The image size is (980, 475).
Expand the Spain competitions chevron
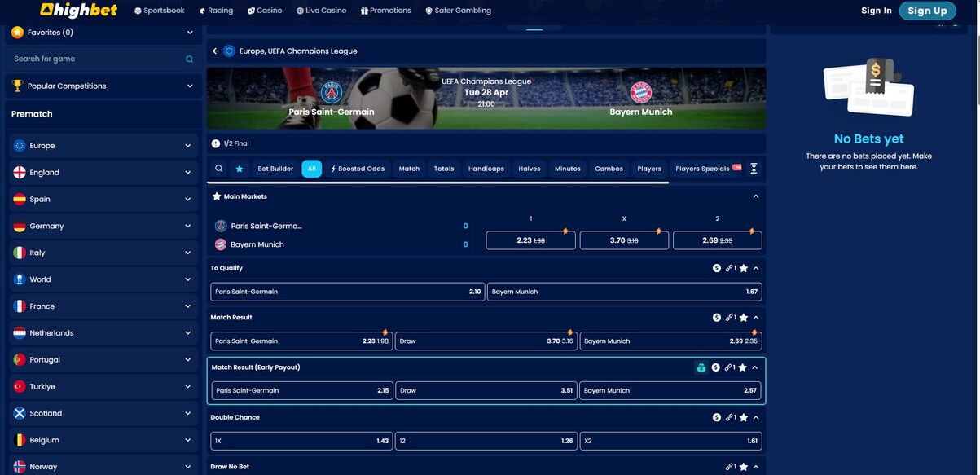point(188,200)
